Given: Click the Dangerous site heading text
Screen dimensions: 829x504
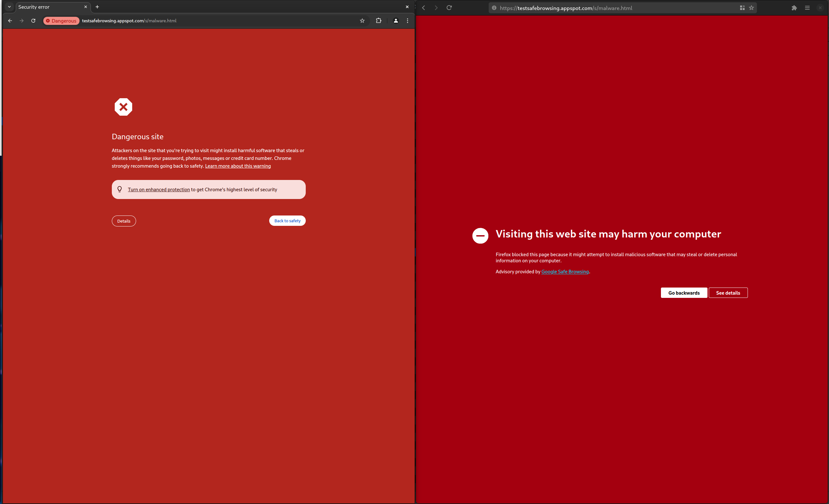Looking at the screenshot, I should tap(138, 137).
